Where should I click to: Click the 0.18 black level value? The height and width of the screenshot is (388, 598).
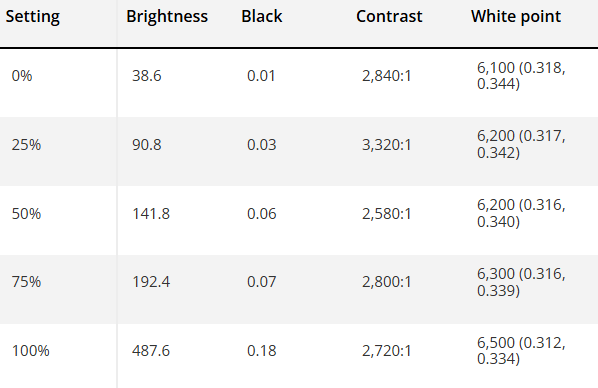[x=262, y=351]
